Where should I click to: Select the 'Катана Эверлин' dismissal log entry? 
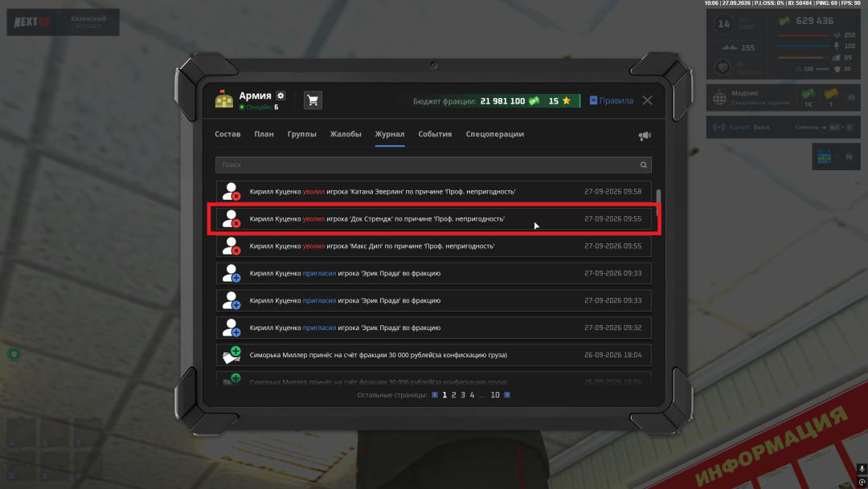point(433,191)
